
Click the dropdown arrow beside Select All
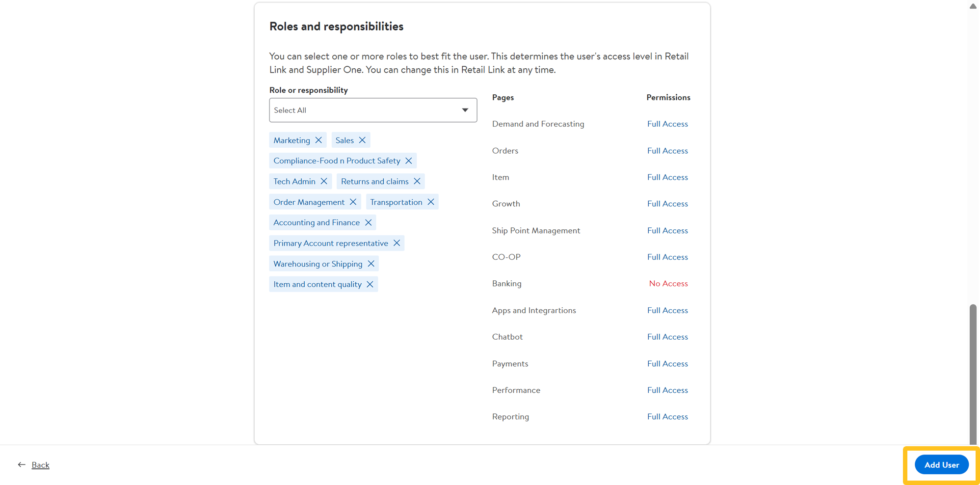coord(465,110)
